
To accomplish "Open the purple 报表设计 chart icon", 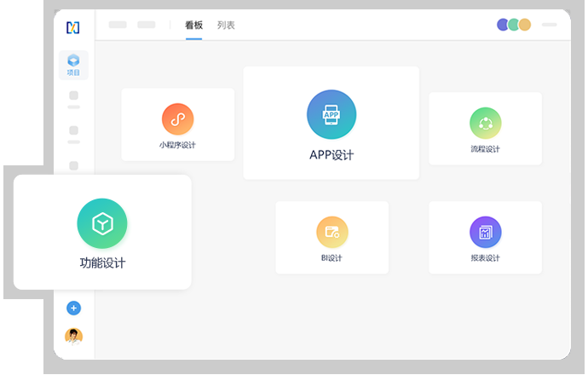I will click(x=485, y=232).
